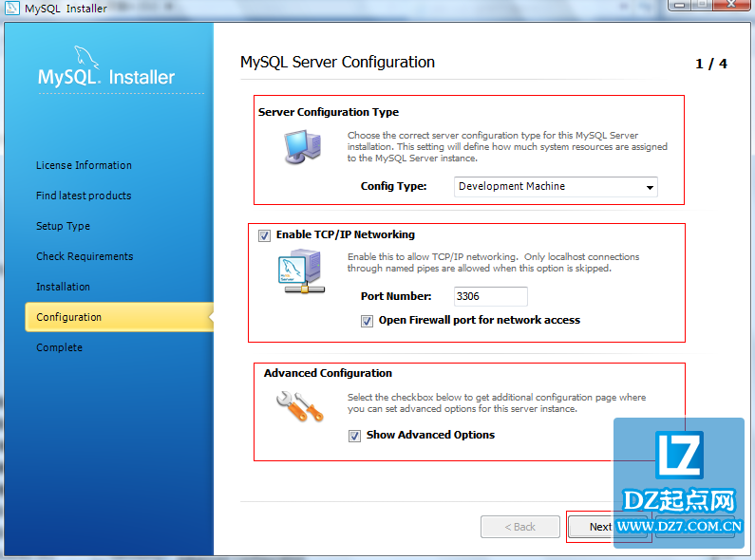Select Installation step in sidebar
The height and width of the screenshot is (560, 755).
[x=63, y=287]
